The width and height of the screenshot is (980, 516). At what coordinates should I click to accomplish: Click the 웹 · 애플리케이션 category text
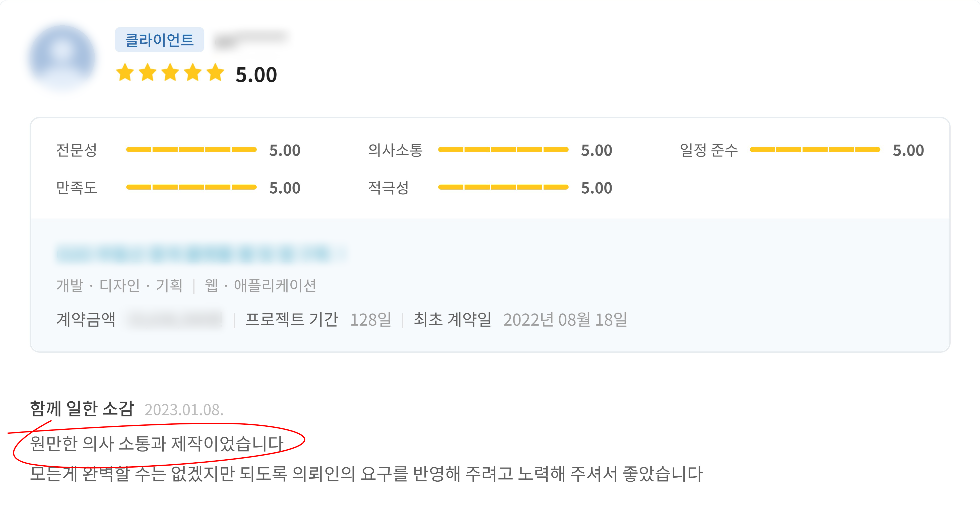260,285
